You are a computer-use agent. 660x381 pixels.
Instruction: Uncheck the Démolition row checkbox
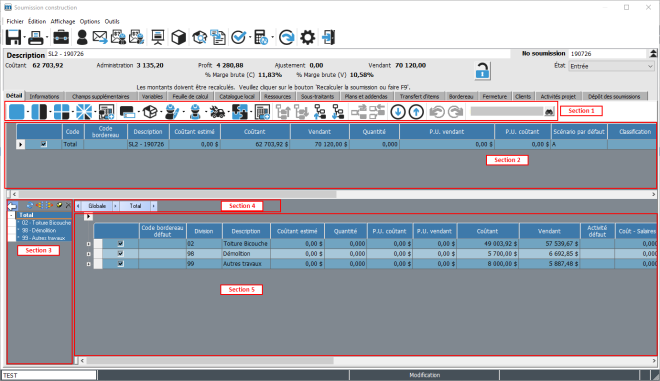click(x=121, y=253)
